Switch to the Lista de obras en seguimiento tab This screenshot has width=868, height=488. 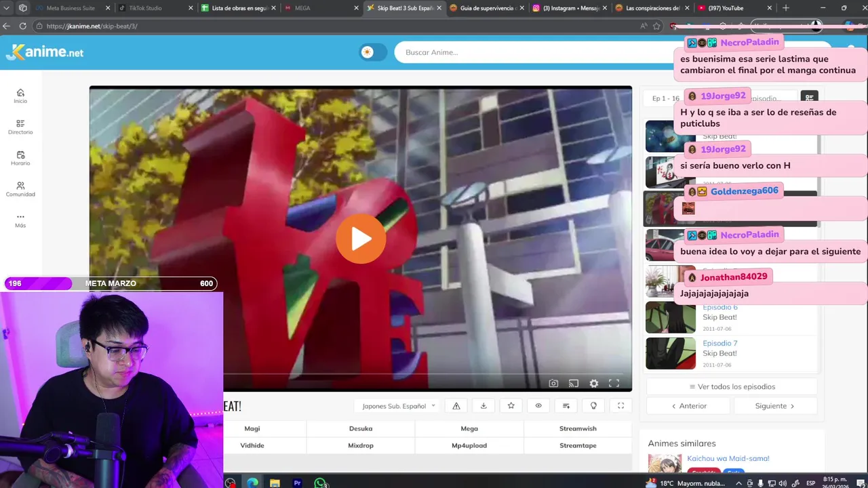tap(239, 8)
